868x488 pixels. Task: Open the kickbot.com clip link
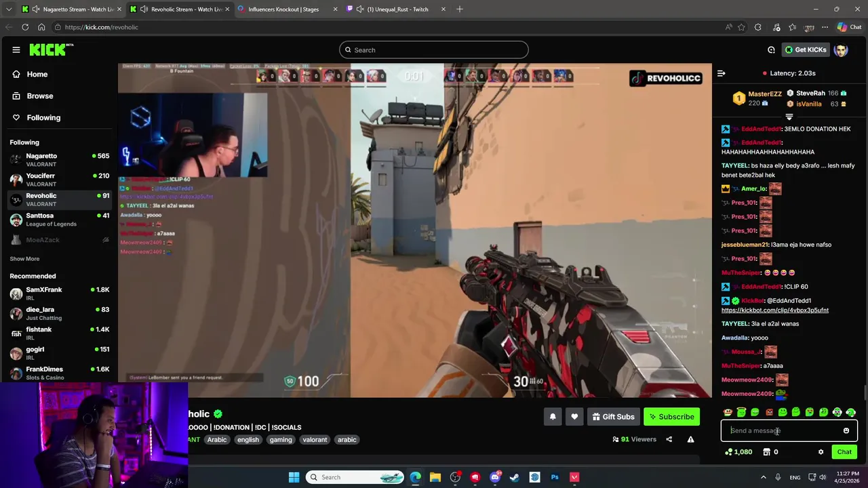(x=775, y=310)
